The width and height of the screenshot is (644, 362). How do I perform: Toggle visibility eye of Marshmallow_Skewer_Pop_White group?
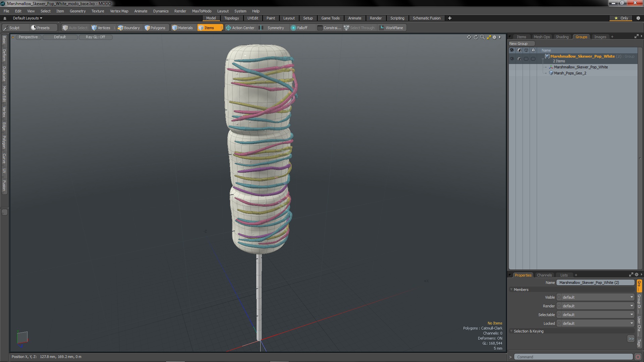512,59
